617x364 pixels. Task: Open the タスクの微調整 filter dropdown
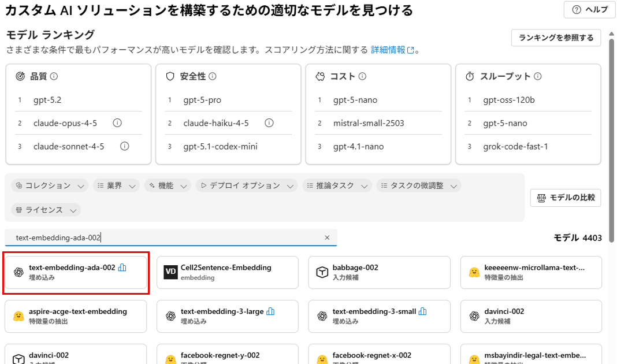(x=419, y=185)
